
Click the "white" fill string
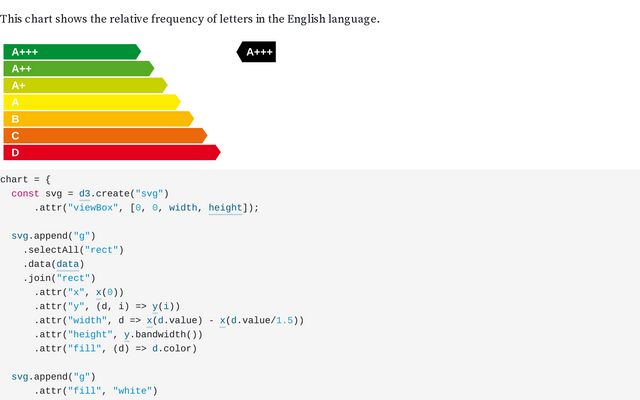[135, 390]
